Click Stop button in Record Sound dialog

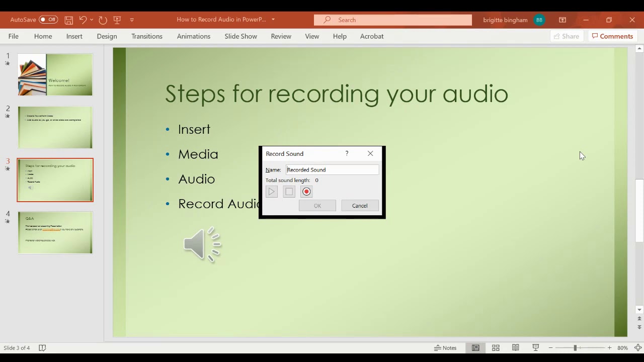point(289,192)
